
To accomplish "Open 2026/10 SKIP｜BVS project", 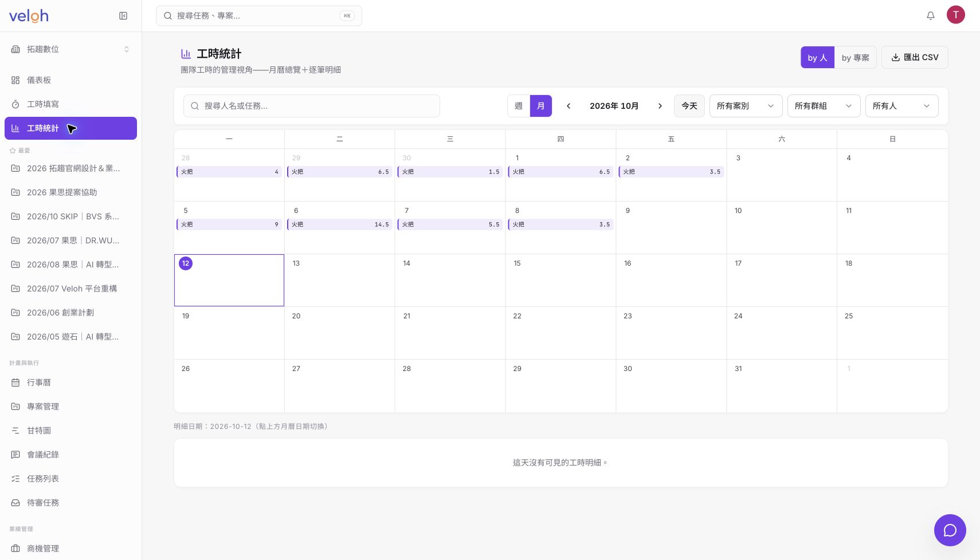I will coord(70,216).
